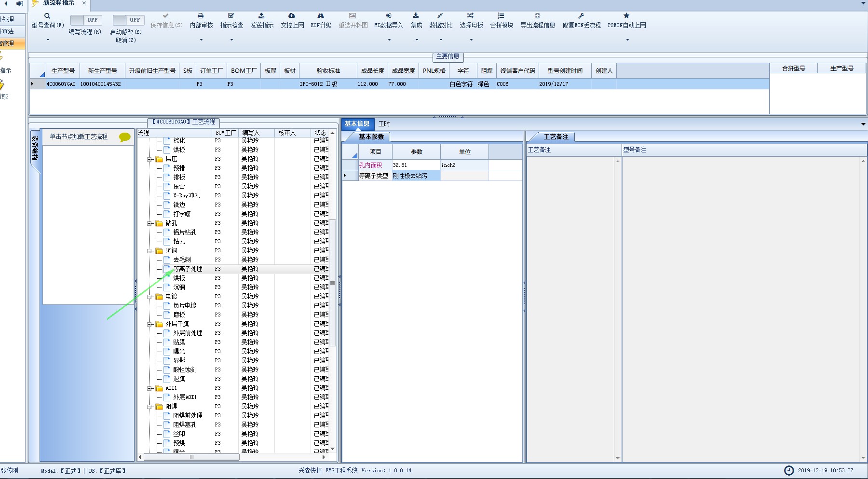868x479 pixels.
Task: Click the 生产型号 column header
Action: [63, 70]
